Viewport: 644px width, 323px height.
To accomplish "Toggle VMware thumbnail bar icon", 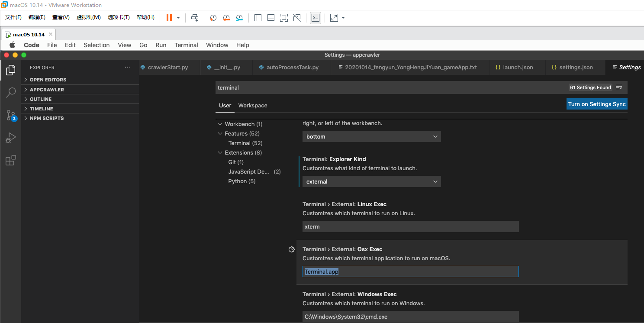I will [271, 18].
